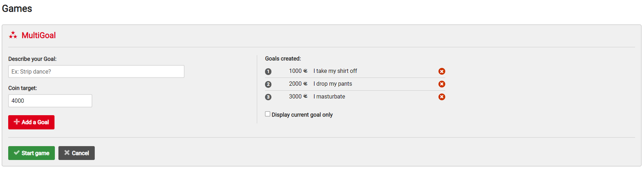Enable Display current goal only checkbox
Viewport: 644px width, 171px height.
click(x=268, y=114)
